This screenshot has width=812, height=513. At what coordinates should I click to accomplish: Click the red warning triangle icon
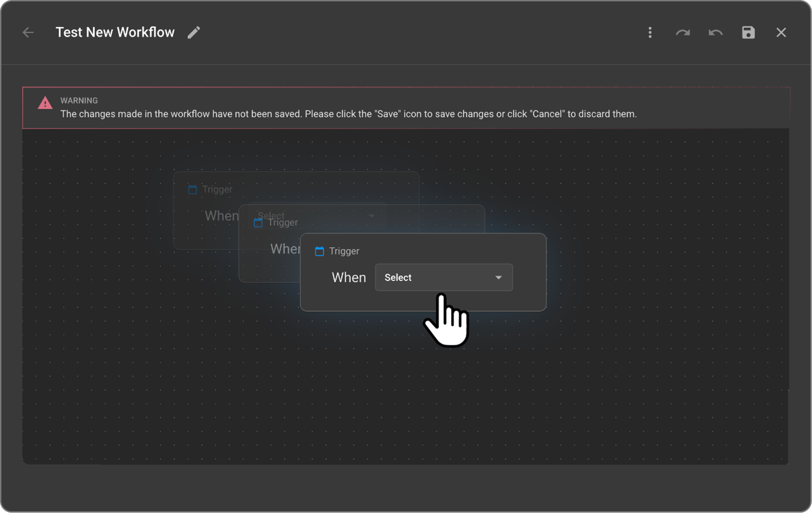click(x=45, y=103)
